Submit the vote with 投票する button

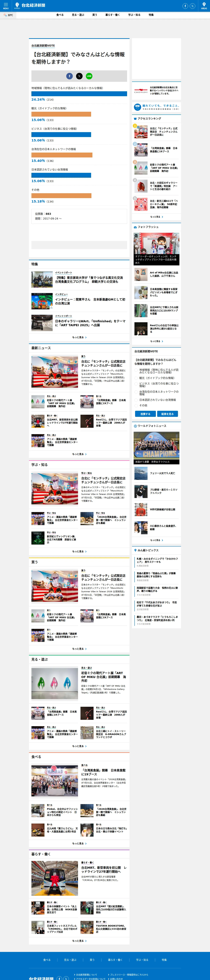145,414
